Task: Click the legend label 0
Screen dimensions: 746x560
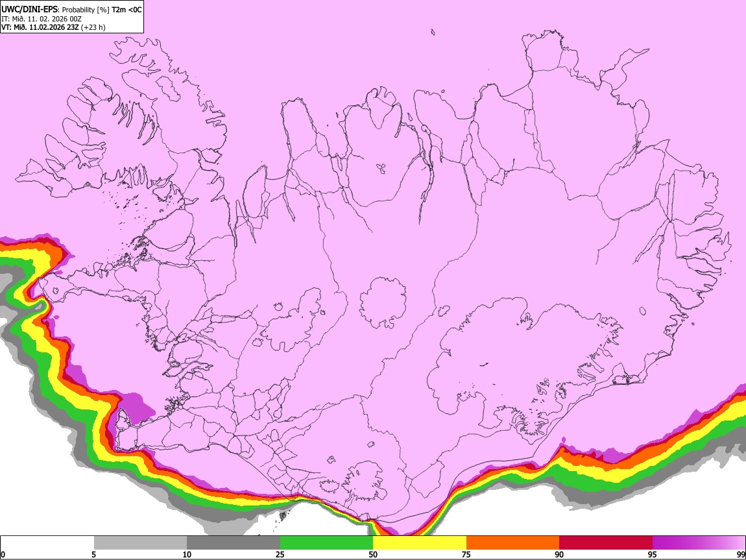Action: pyautogui.click(x=3, y=554)
